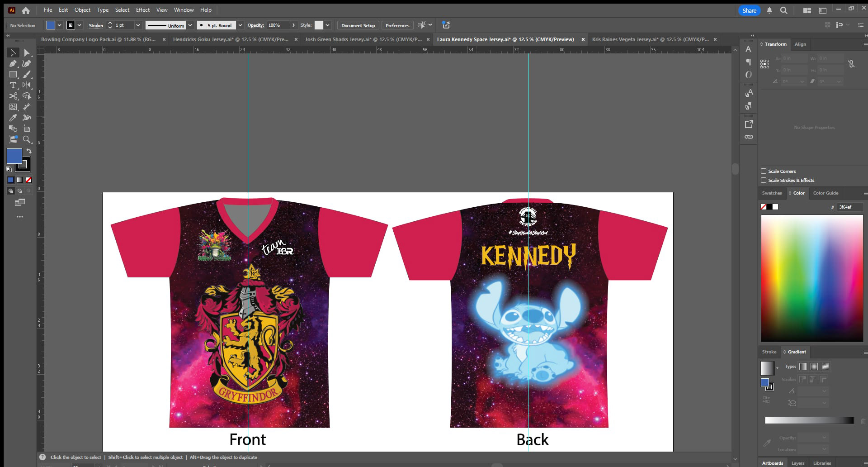Viewport: 868px width, 467px height.
Task: Open the Effect menu
Action: pyautogui.click(x=143, y=10)
